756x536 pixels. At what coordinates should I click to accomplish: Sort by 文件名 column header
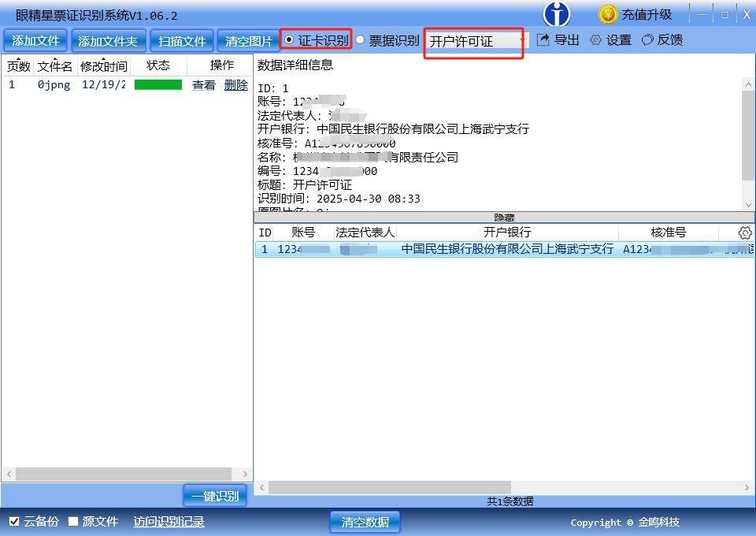(x=55, y=65)
